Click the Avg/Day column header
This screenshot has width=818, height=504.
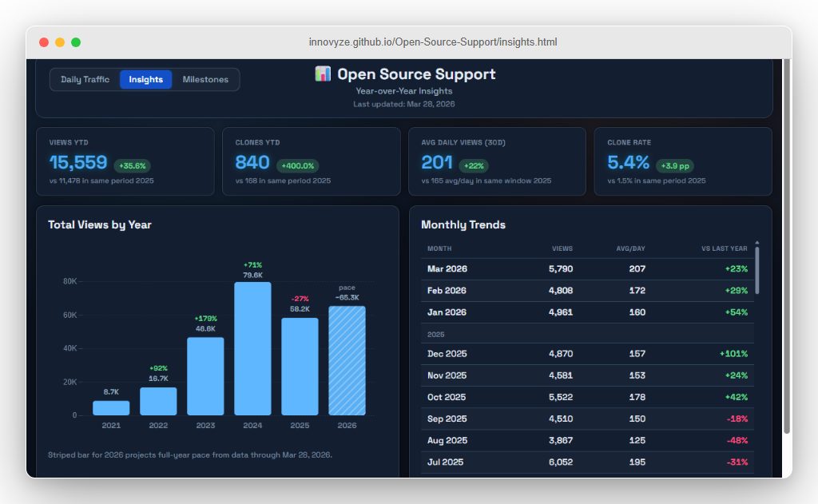[631, 249]
